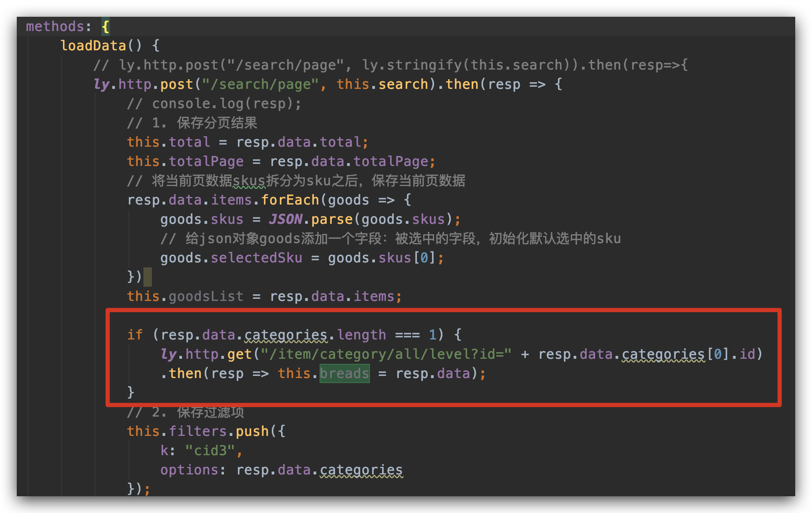
Task: Click the highlighted 'breads' variable
Action: (x=344, y=373)
